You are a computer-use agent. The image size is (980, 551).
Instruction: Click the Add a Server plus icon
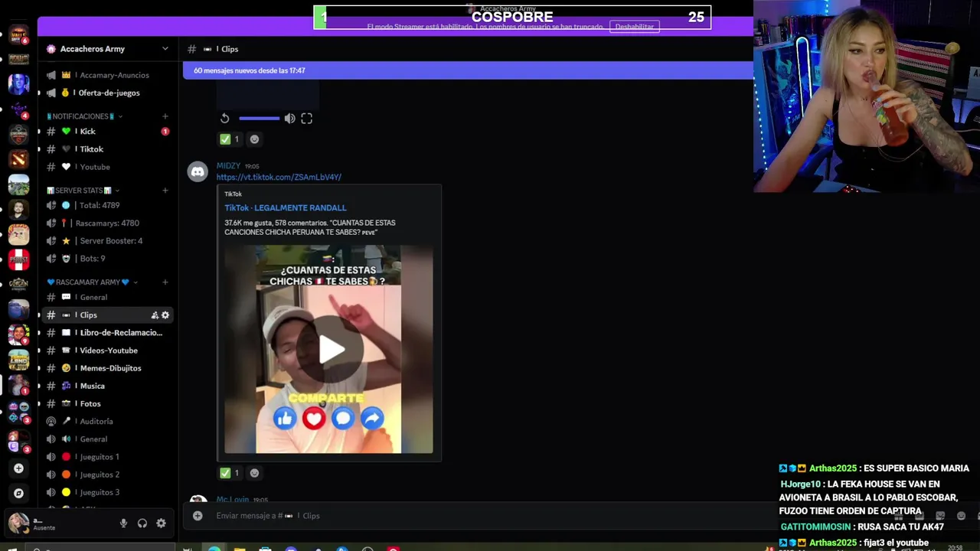(18, 468)
